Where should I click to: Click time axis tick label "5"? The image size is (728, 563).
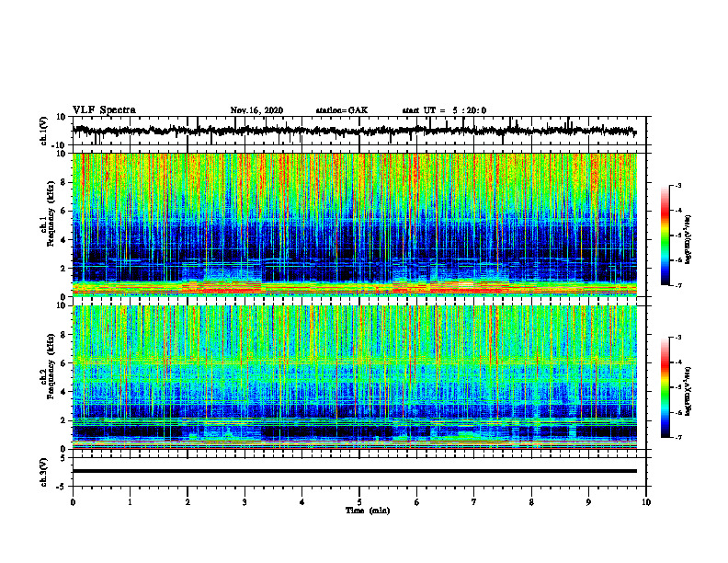[x=359, y=502]
